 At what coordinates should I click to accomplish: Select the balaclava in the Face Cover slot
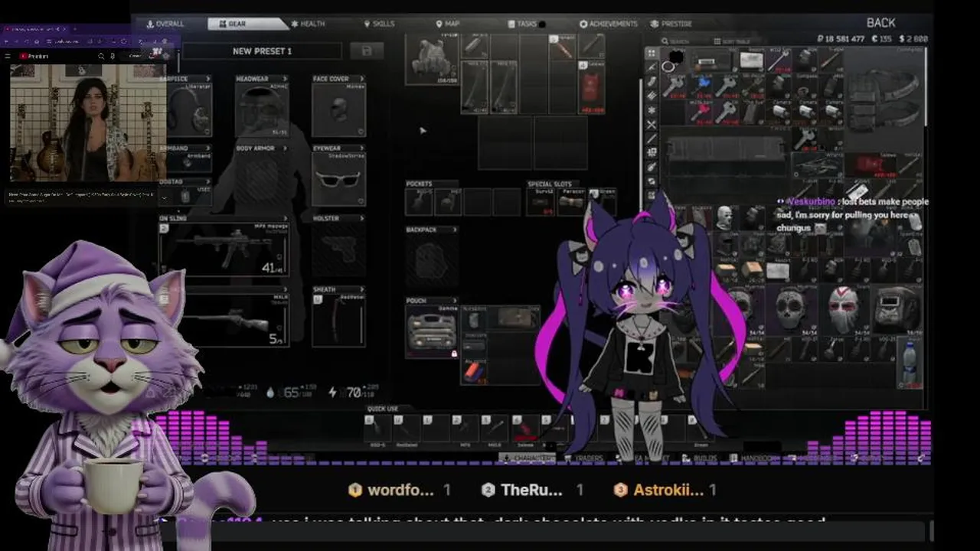tap(338, 111)
